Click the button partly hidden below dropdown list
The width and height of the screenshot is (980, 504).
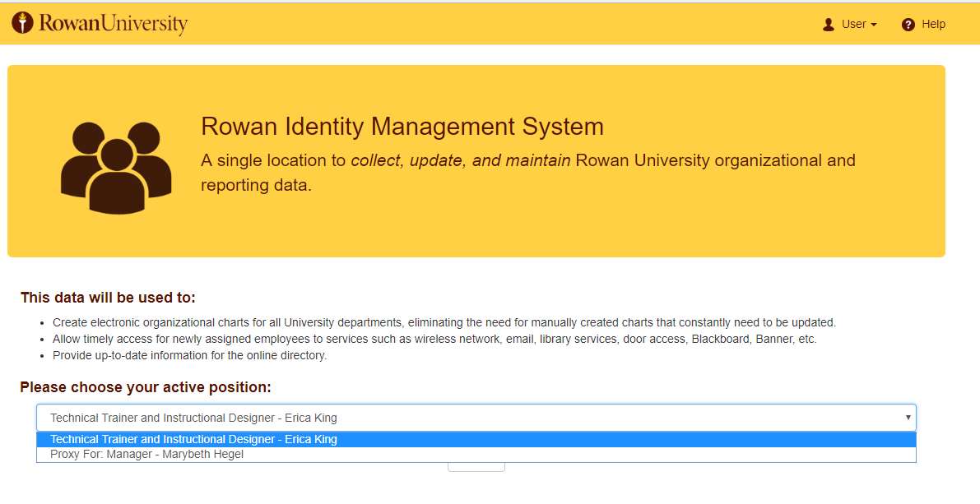[476, 467]
